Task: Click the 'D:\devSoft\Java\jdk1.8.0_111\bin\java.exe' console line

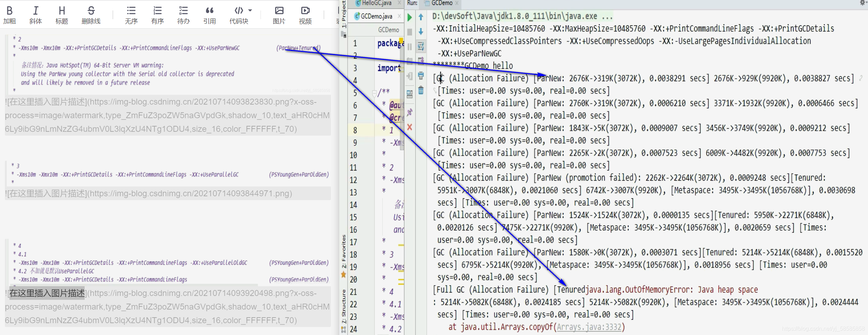Action: pyautogui.click(x=522, y=16)
